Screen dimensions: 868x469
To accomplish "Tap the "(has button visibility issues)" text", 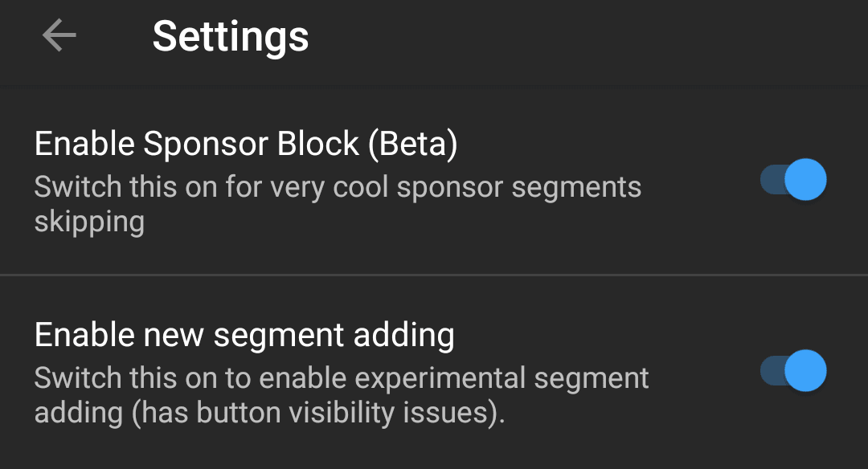I will pos(317,413).
